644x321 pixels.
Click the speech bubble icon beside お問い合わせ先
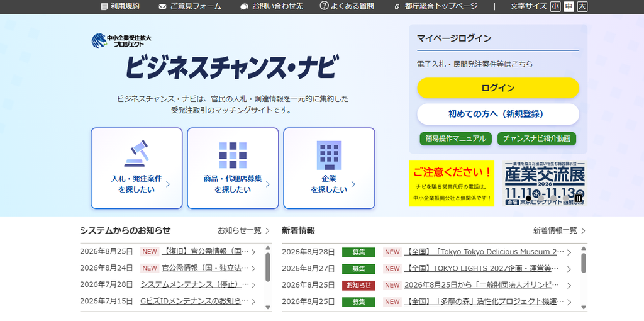244,6
